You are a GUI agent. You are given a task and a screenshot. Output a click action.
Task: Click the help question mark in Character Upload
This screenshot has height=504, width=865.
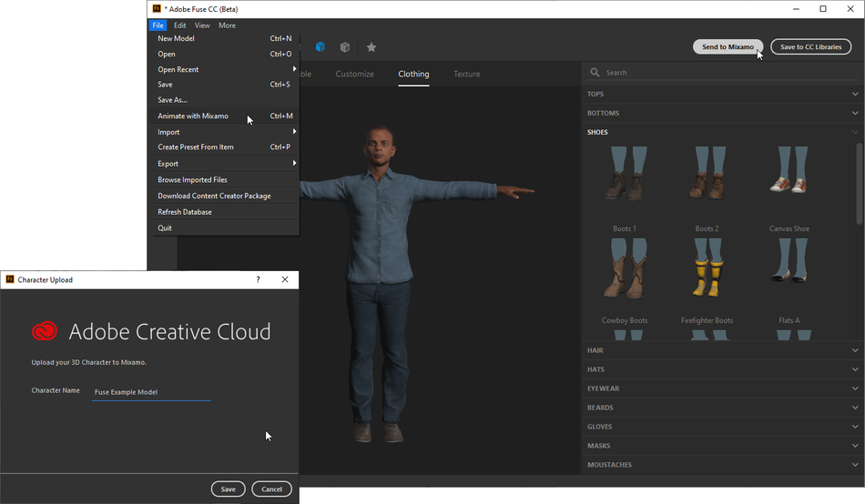pyautogui.click(x=258, y=279)
